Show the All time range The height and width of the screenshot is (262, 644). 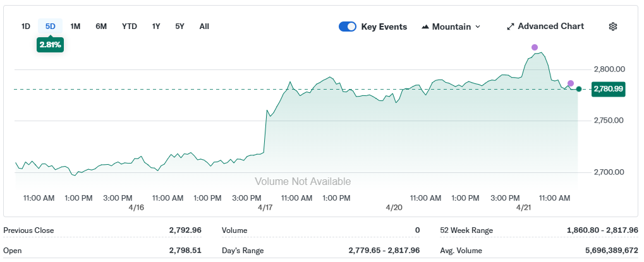point(204,27)
